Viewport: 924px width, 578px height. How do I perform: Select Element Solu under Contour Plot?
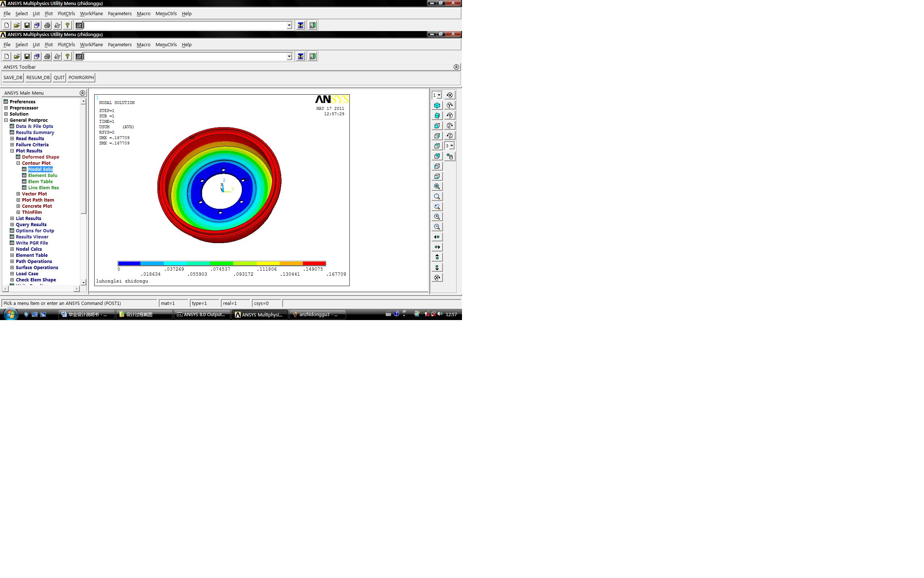tap(43, 176)
